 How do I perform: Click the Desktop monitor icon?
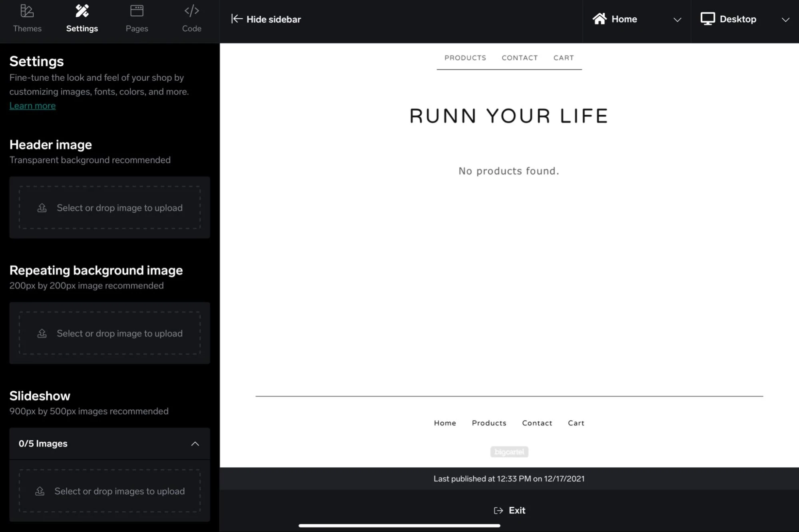pos(707,19)
